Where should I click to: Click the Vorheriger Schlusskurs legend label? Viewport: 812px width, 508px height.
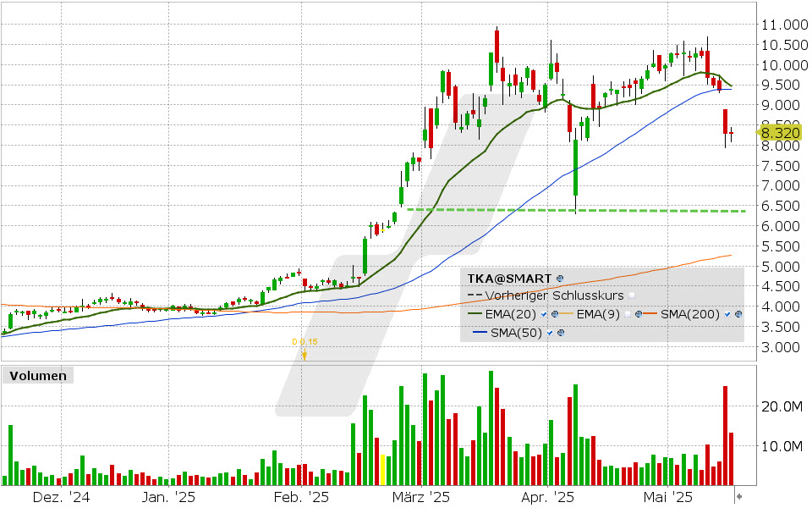point(554,295)
